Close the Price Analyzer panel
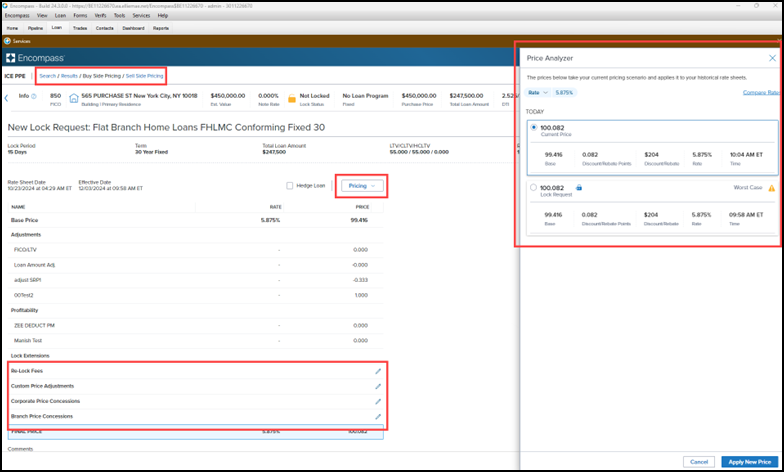This screenshot has height=472, width=784. point(772,58)
